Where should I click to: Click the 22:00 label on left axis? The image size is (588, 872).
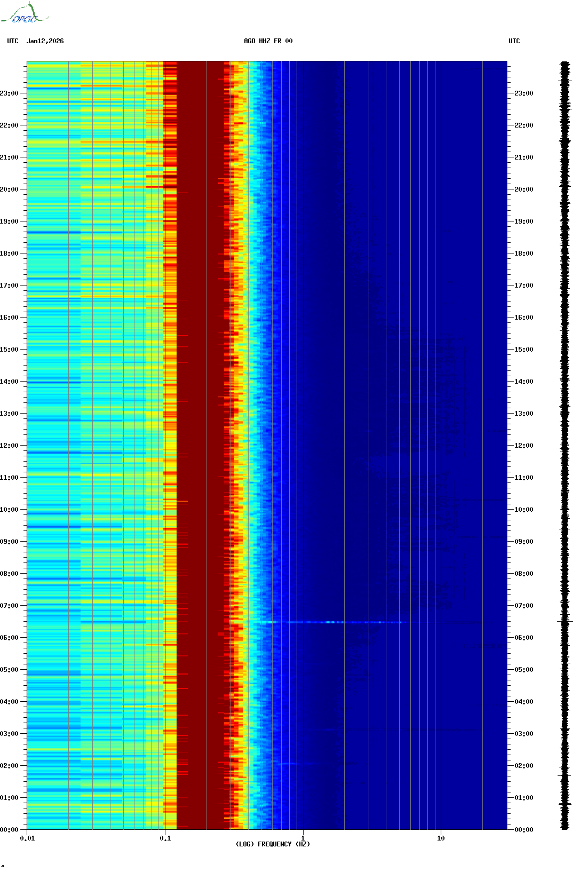[x=9, y=125]
